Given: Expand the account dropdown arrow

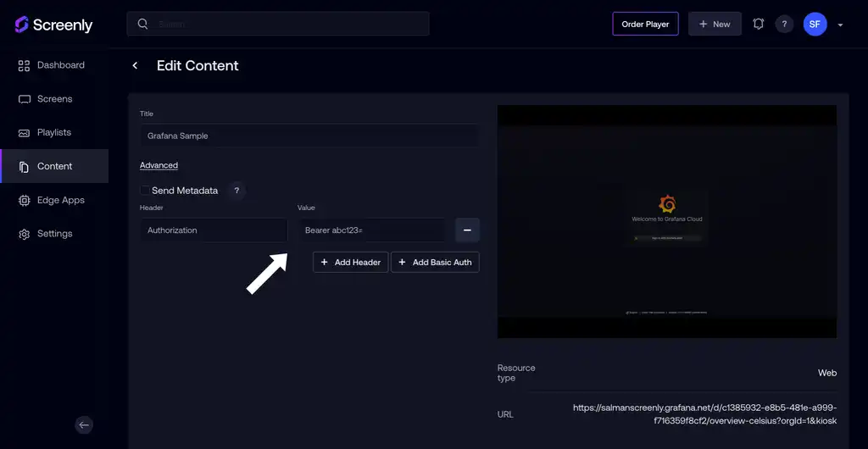Looking at the screenshot, I should [840, 25].
